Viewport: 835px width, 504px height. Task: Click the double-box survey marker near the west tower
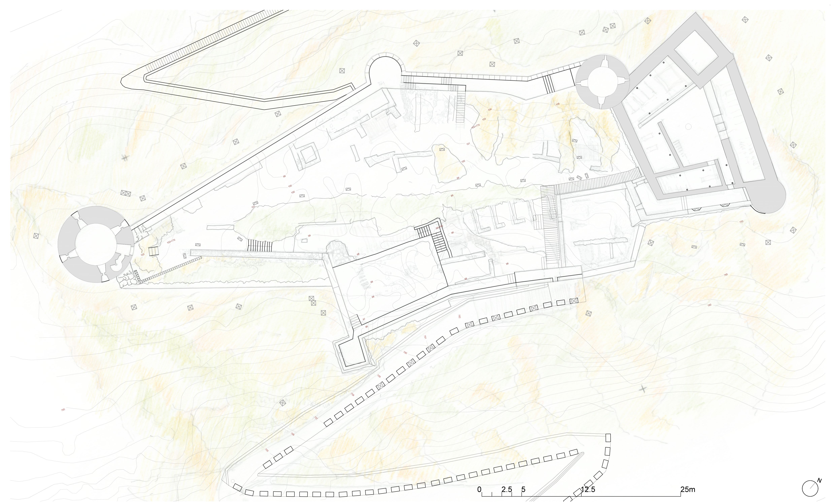click(x=125, y=193)
